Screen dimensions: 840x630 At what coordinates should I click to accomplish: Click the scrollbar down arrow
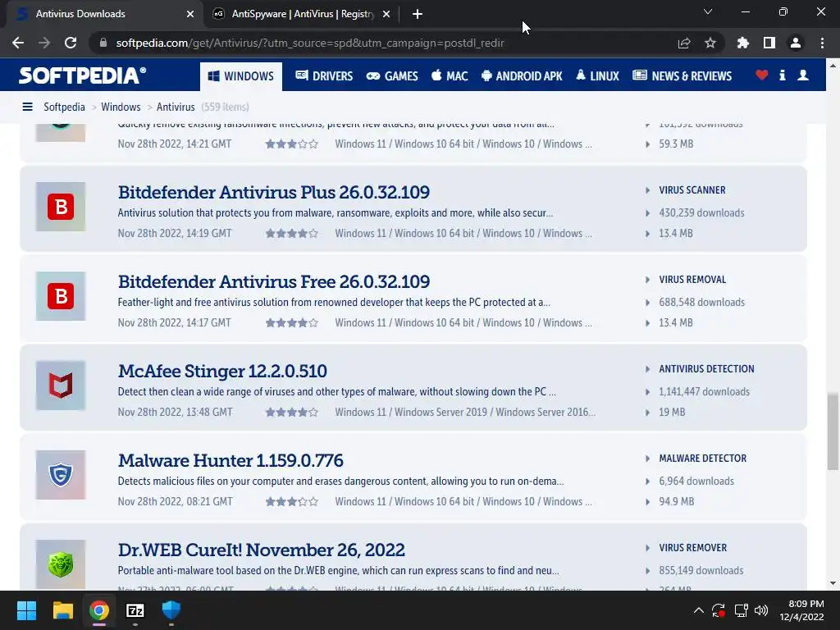[833, 583]
